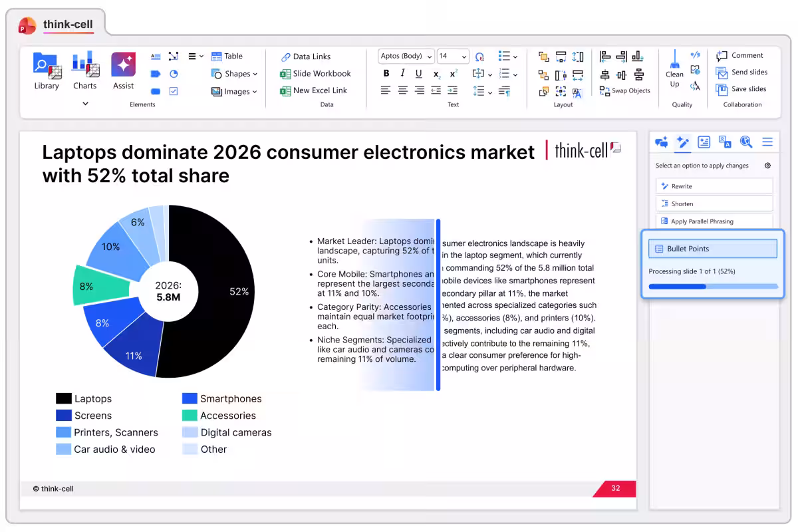
Task: Open the Images dropdown
Action: [x=234, y=91]
